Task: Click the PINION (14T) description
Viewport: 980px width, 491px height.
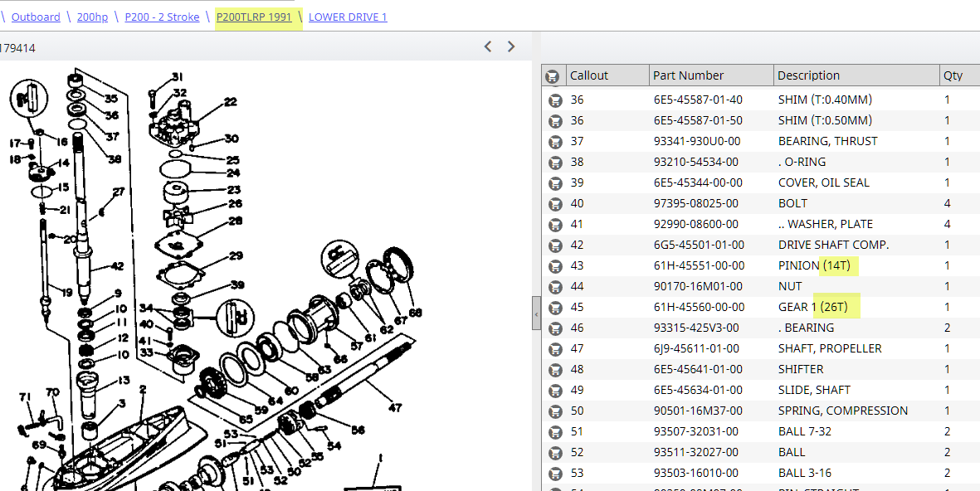Action: [814, 265]
